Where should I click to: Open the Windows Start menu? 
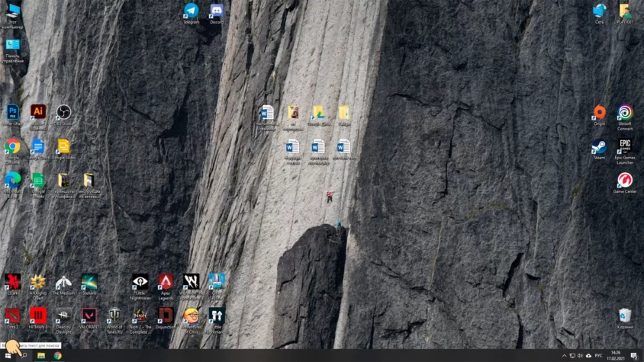click(6, 356)
